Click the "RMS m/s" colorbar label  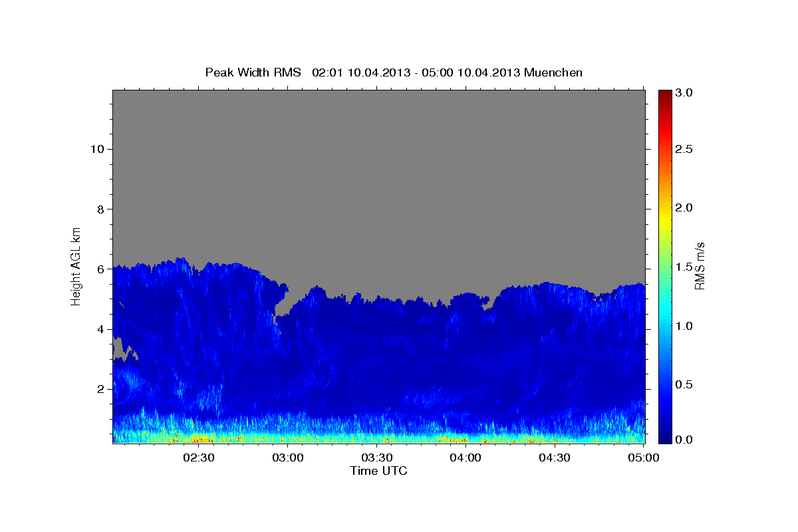click(x=699, y=265)
